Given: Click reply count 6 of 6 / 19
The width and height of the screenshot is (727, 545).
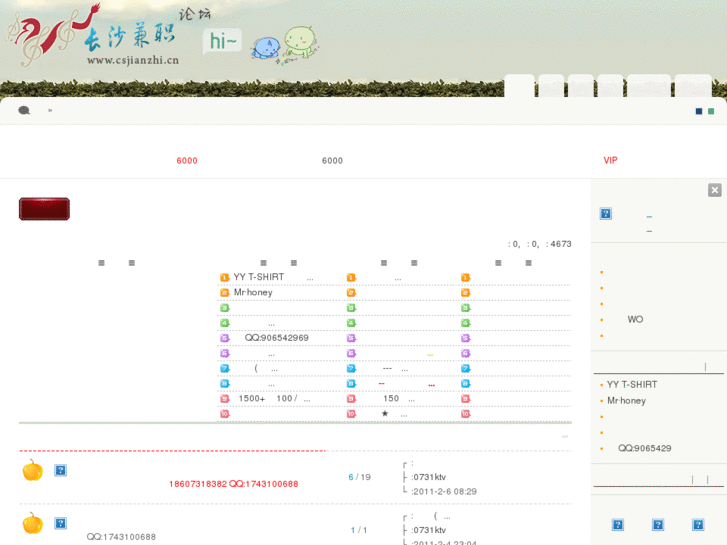Looking at the screenshot, I should point(351,477).
